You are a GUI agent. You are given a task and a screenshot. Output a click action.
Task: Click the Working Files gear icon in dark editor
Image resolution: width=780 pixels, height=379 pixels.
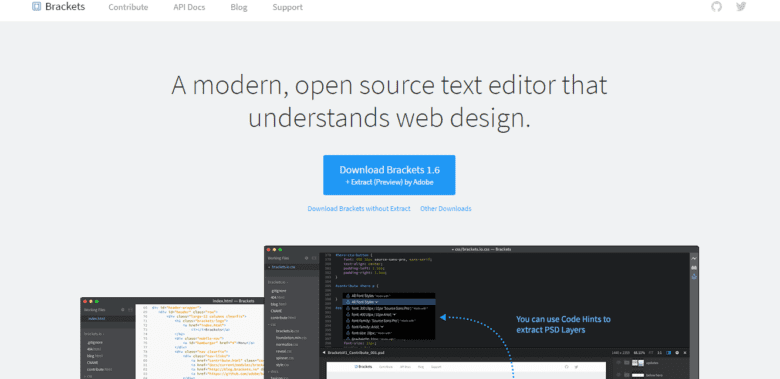(x=306, y=258)
